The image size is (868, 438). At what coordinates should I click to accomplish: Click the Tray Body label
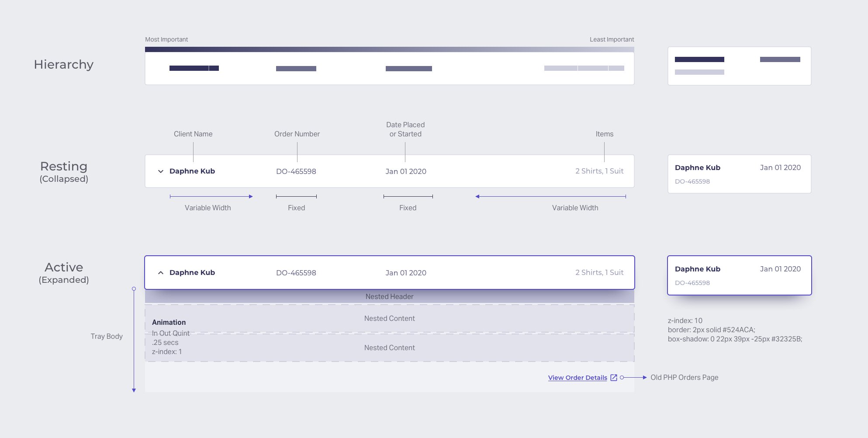coord(107,336)
